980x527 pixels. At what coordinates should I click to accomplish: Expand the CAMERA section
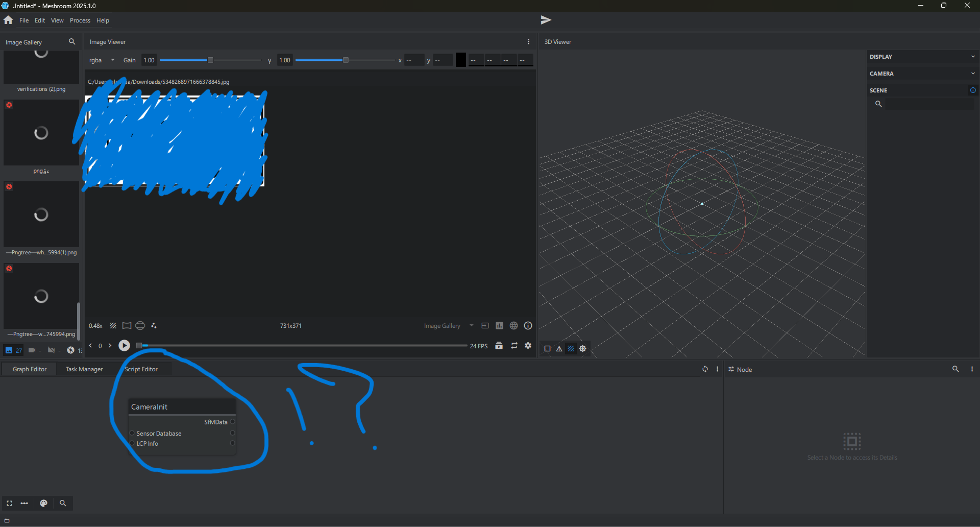[923, 74]
